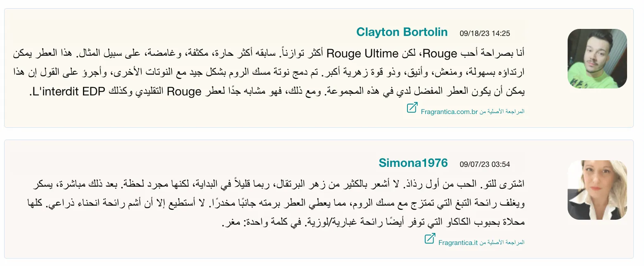644x266 pixels.
Task: Open Clayton Bortolin's user profile name
Action: tap(402, 32)
